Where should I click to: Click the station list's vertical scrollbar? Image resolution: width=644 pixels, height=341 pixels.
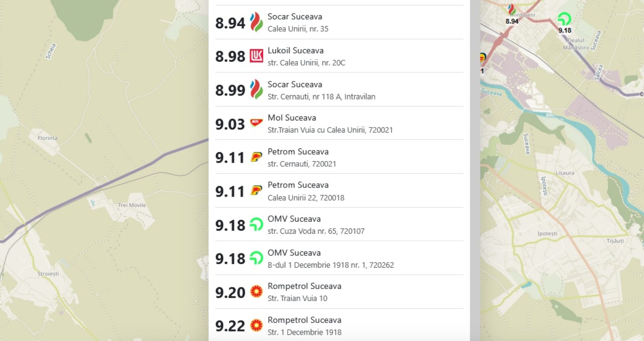point(475,168)
